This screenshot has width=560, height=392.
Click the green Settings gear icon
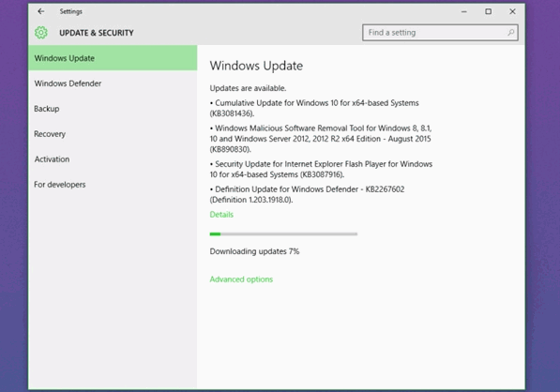[x=41, y=33]
